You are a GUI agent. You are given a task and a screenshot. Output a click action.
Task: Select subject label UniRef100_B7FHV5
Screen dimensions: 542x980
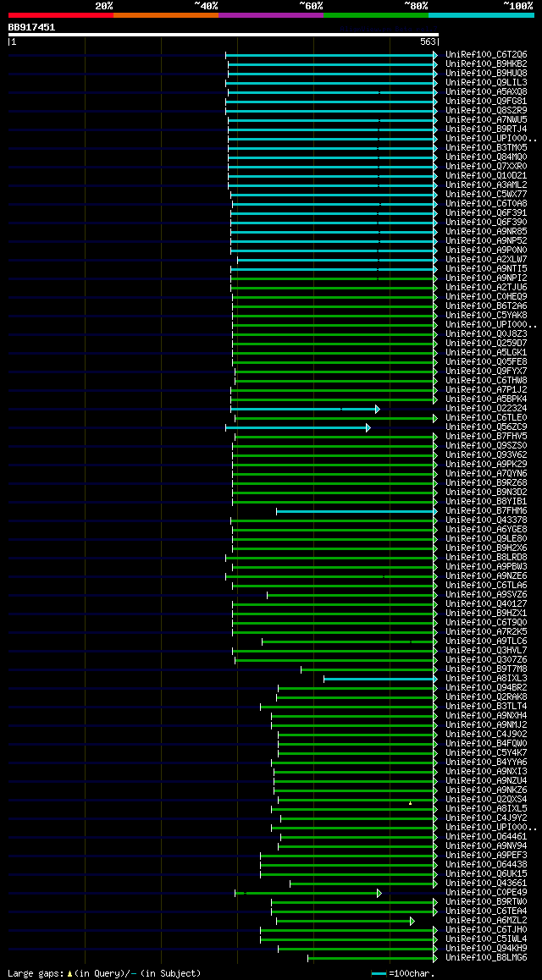pyautogui.click(x=486, y=437)
